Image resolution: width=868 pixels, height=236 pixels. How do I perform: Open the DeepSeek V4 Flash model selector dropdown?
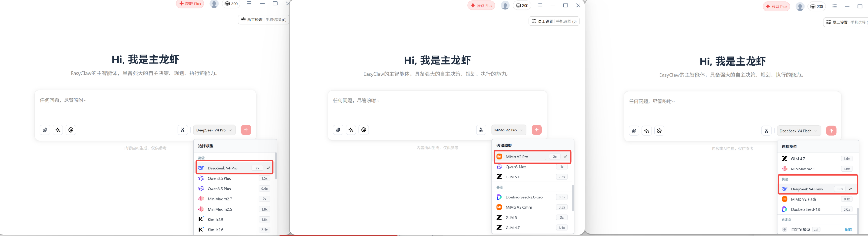pos(799,131)
